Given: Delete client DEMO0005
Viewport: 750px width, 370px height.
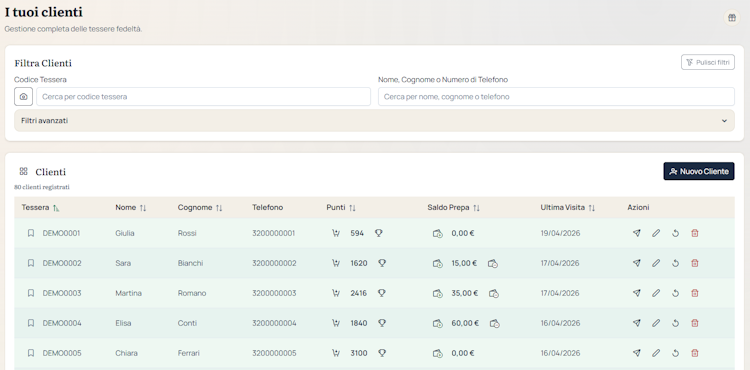Looking at the screenshot, I should [695, 353].
